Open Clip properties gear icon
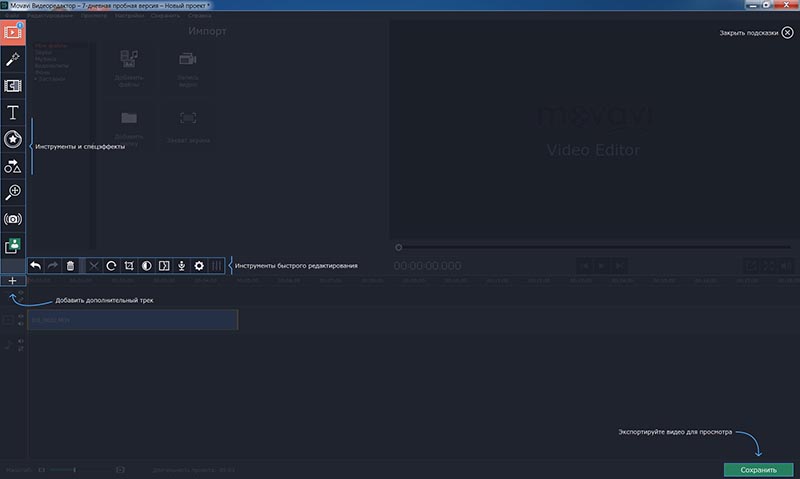This screenshot has height=479, width=800. pyautogui.click(x=199, y=266)
